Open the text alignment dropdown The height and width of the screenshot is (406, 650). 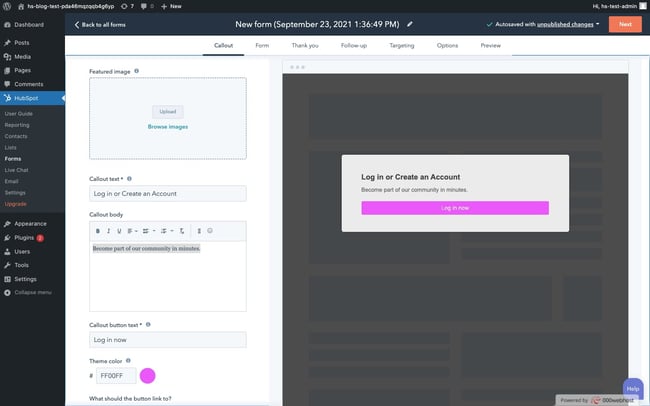click(x=132, y=231)
